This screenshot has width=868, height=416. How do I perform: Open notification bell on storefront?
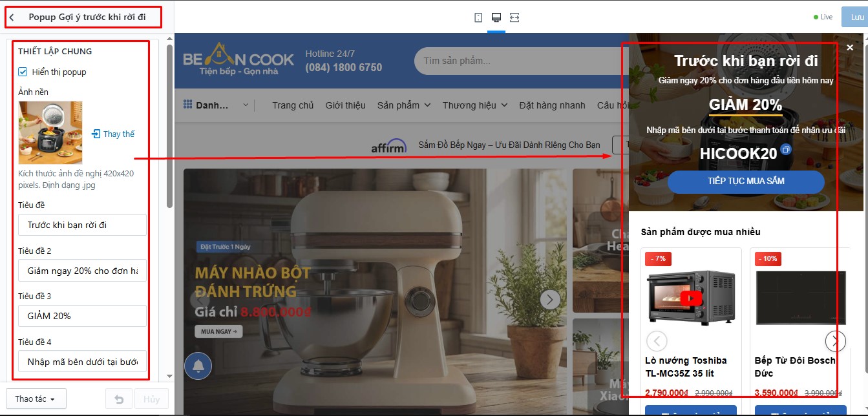coord(198,366)
